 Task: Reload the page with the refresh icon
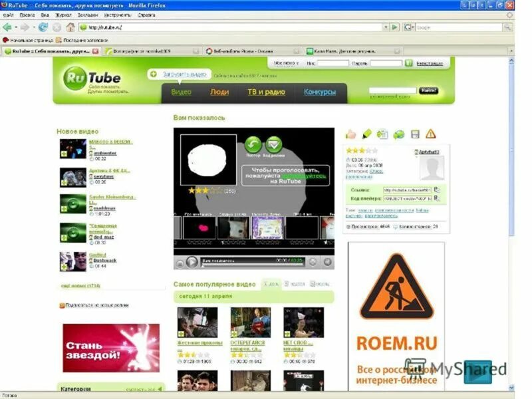[x=43, y=27]
